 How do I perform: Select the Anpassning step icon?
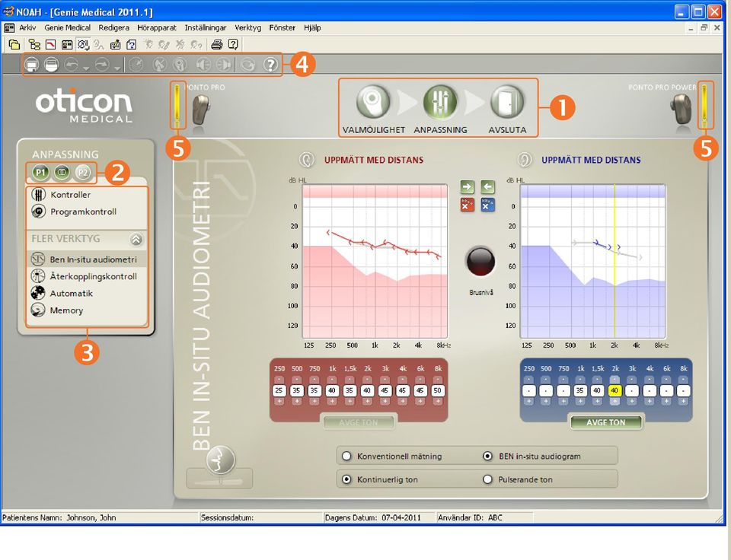(x=440, y=101)
